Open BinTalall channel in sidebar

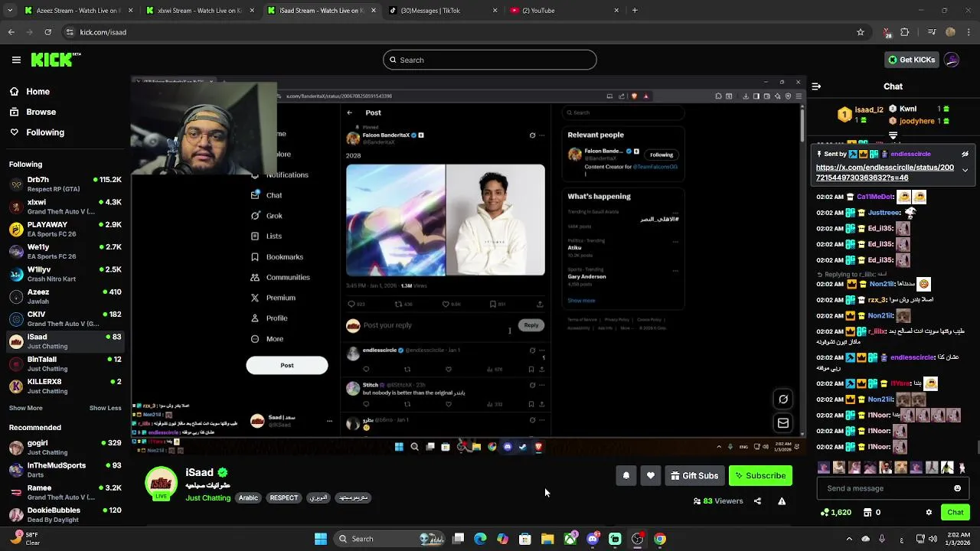click(x=65, y=364)
